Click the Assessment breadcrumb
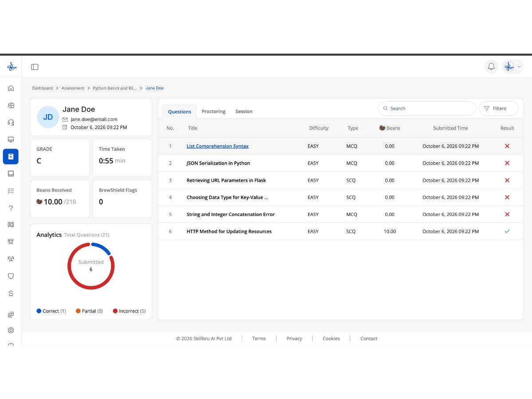The height and width of the screenshot is (399, 532). 73,88
